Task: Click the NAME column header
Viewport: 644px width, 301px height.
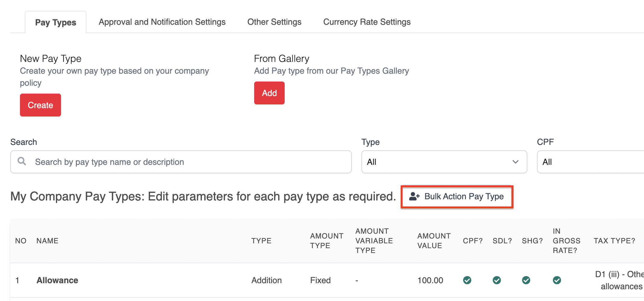Action: 47,241
